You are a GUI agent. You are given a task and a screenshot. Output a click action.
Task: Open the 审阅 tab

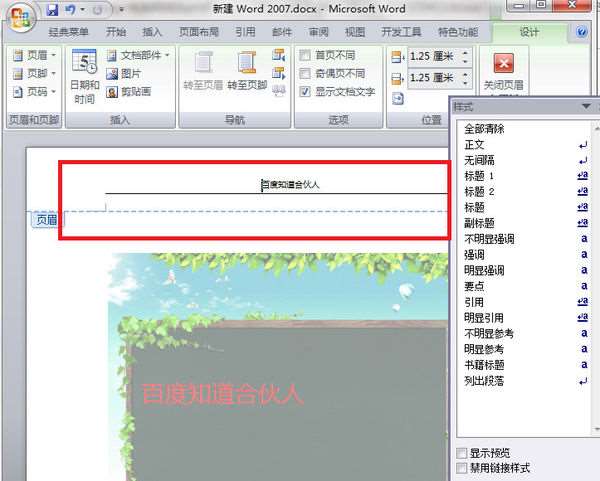click(318, 32)
